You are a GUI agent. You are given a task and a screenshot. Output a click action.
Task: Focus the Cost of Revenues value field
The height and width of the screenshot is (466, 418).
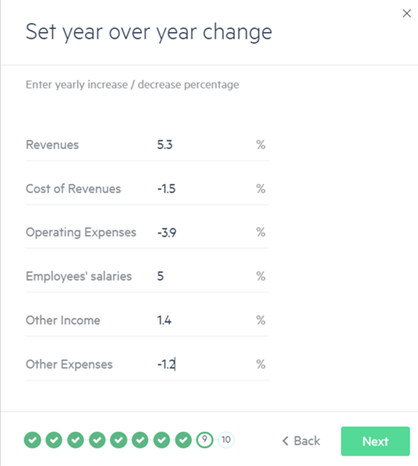[x=203, y=189]
